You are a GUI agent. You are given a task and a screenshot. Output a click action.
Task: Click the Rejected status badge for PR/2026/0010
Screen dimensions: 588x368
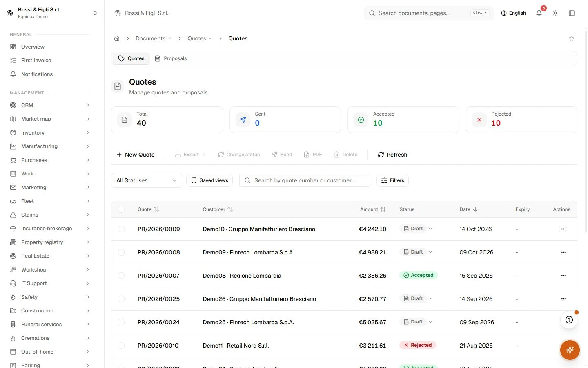click(418, 345)
